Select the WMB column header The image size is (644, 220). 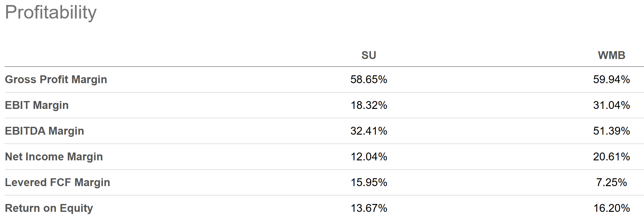611,55
